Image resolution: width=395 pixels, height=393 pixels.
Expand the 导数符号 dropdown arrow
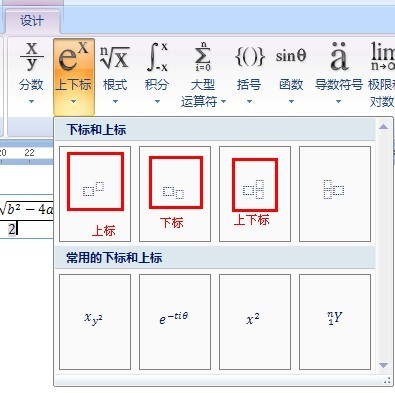pyautogui.click(x=338, y=101)
